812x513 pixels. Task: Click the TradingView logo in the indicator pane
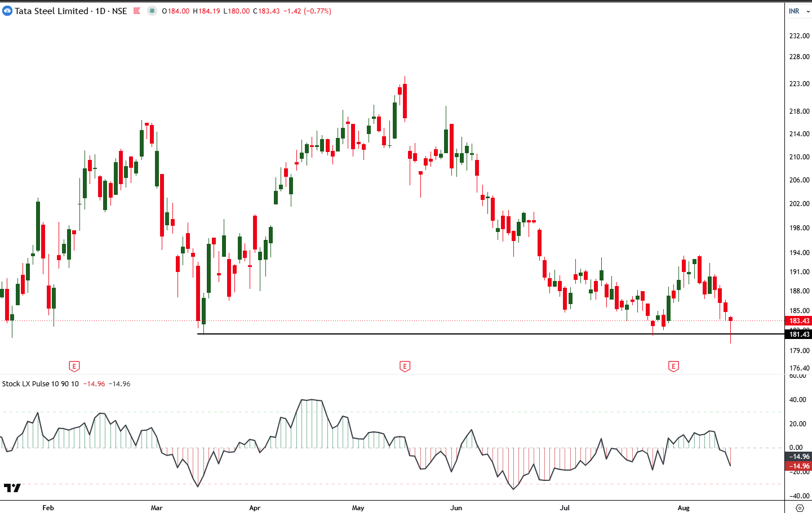point(12,488)
